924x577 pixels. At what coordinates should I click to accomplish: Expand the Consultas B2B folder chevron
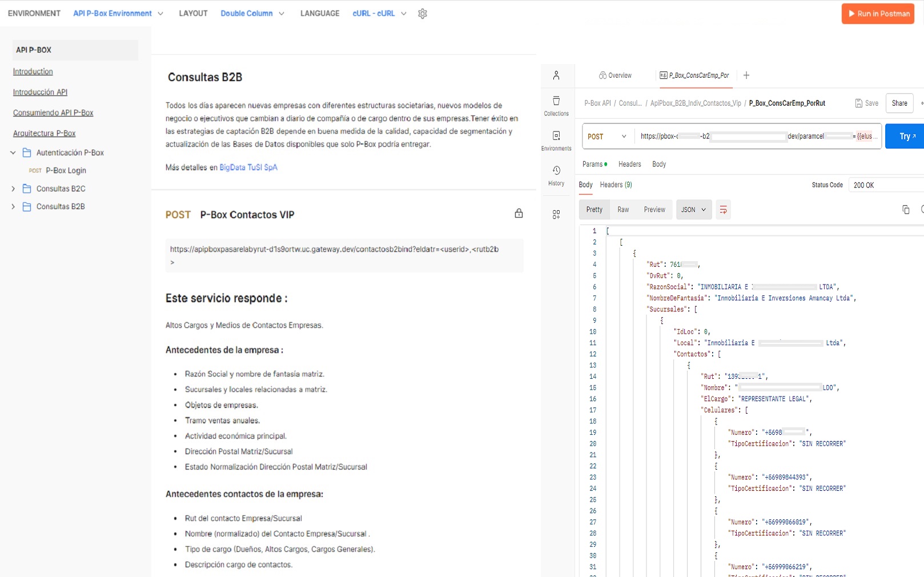(13, 206)
